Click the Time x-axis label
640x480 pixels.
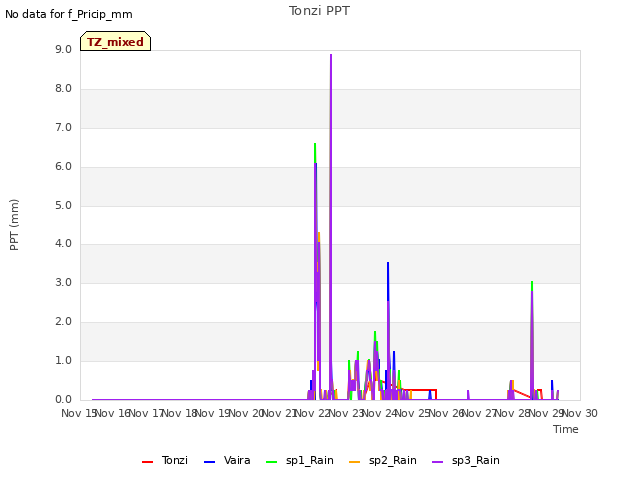[x=566, y=429]
